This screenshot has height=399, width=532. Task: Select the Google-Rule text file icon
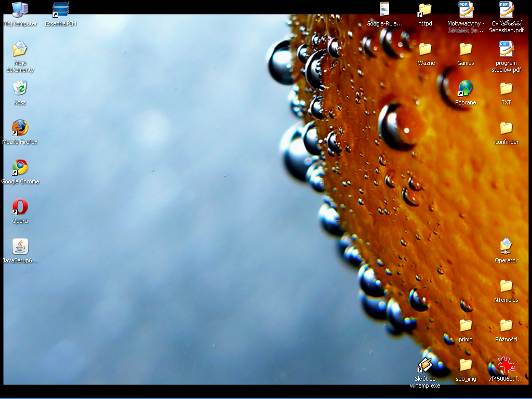(x=384, y=10)
